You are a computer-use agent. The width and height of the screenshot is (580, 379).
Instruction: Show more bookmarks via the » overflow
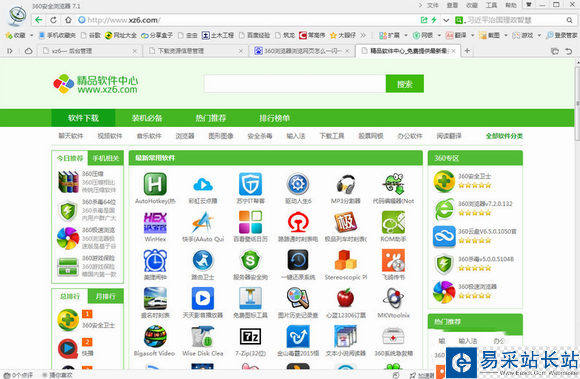point(363,35)
